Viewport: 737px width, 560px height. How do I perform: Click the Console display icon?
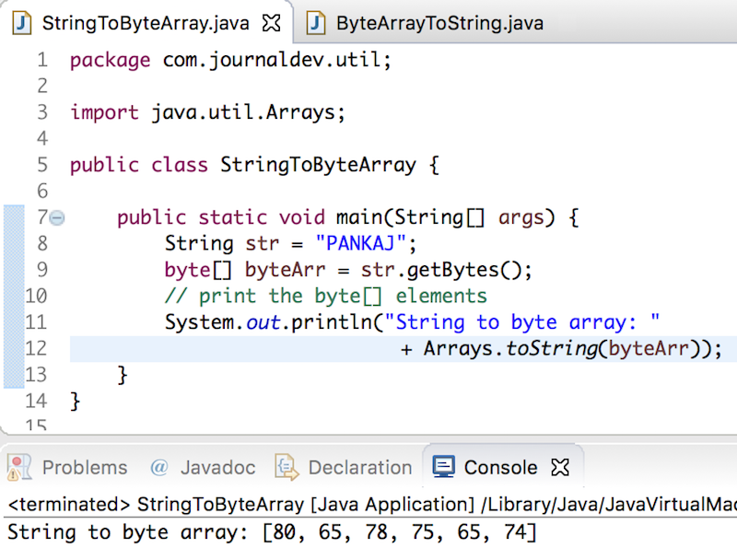click(x=443, y=466)
